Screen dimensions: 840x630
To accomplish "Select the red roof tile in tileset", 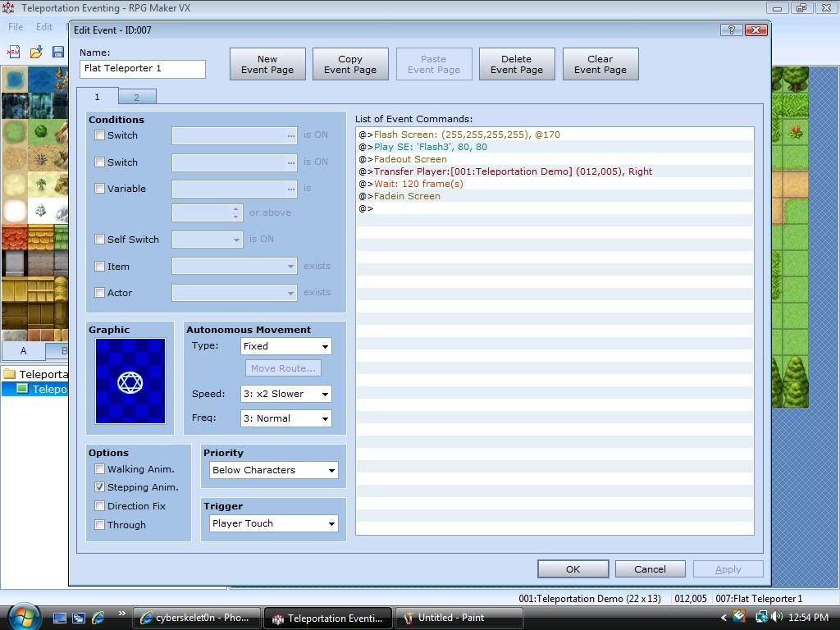I will (15, 237).
